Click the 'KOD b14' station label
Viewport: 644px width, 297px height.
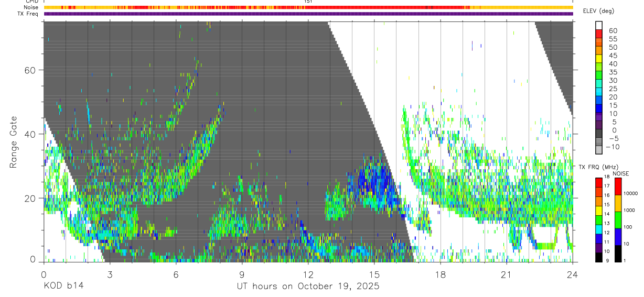[x=63, y=286]
